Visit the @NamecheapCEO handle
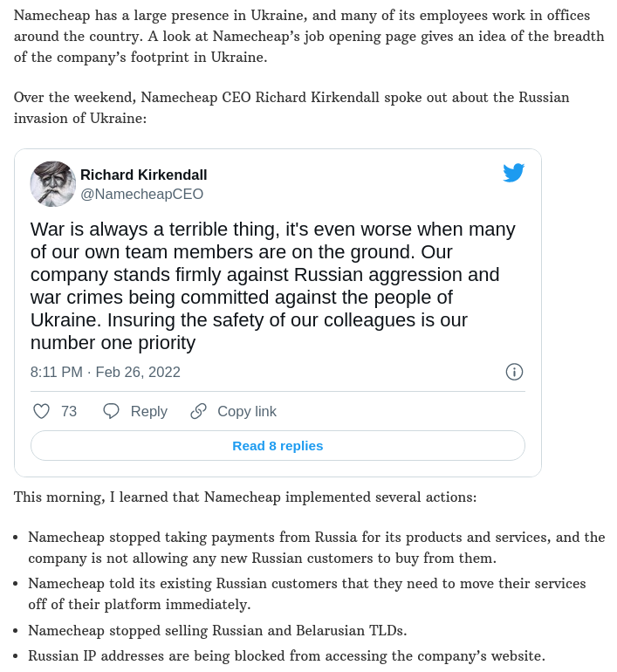This screenshot has width=617, height=672. click(141, 194)
